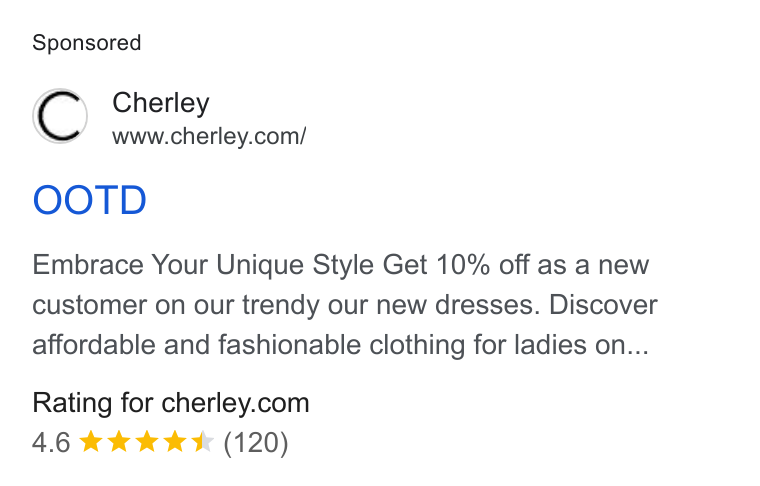The height and width of the screenshot is (486, 760).
Task: Click the first gold rating star
Action: 91,442
